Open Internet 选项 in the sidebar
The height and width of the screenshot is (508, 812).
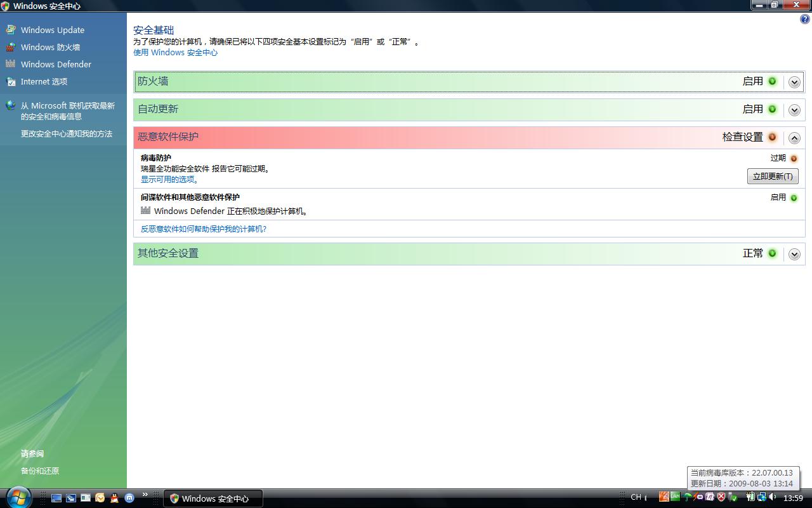click(44, 81)
